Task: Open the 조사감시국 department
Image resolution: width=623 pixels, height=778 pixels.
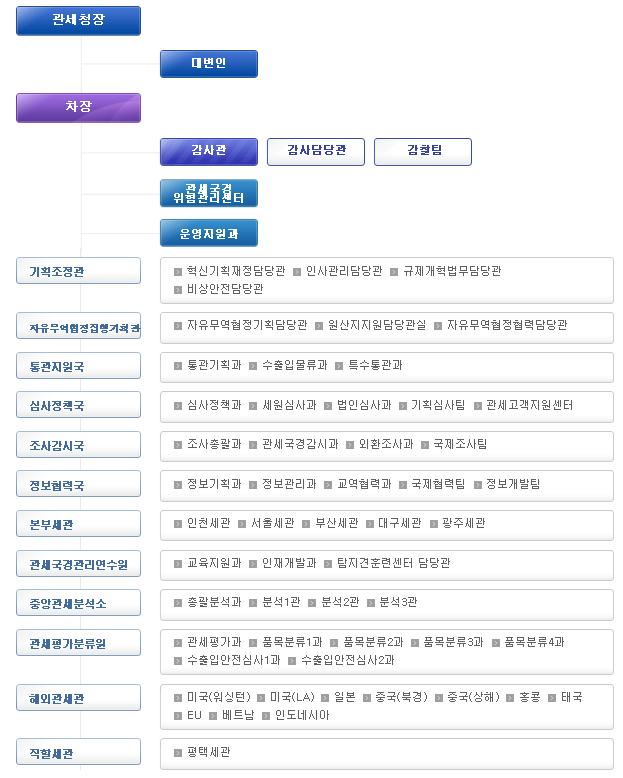Action: point(78,445)
